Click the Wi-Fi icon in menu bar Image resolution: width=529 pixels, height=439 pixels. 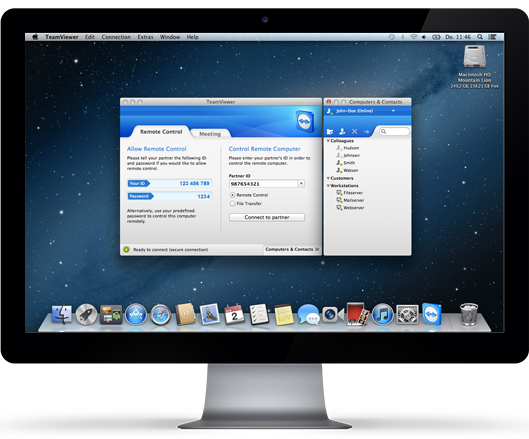click(413, 37)
